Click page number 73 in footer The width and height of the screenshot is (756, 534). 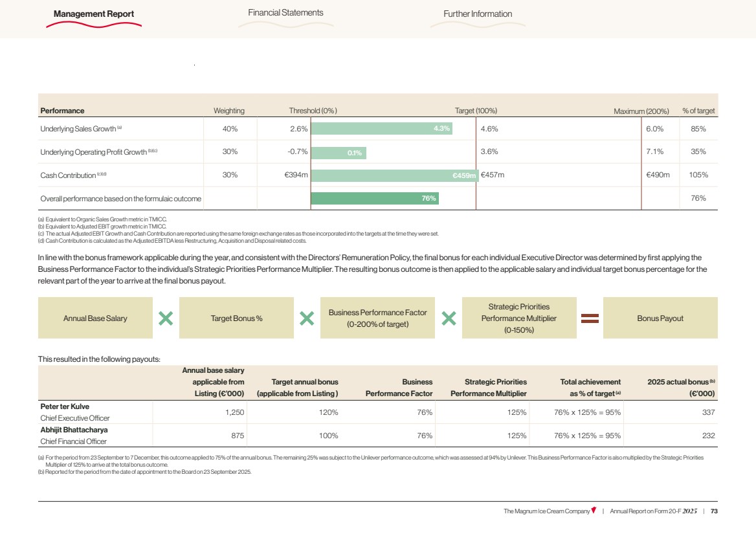[x=714, y=511]
